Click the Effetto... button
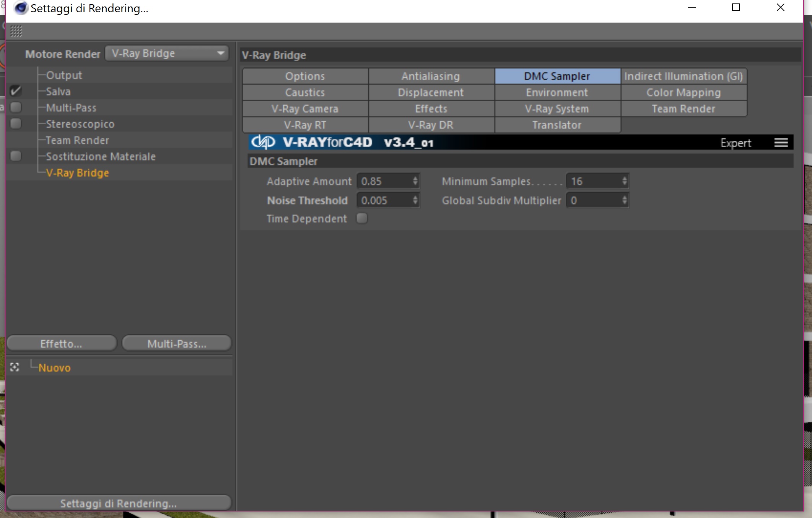Viewport: 812px width, 518px height. coord(61,343)
